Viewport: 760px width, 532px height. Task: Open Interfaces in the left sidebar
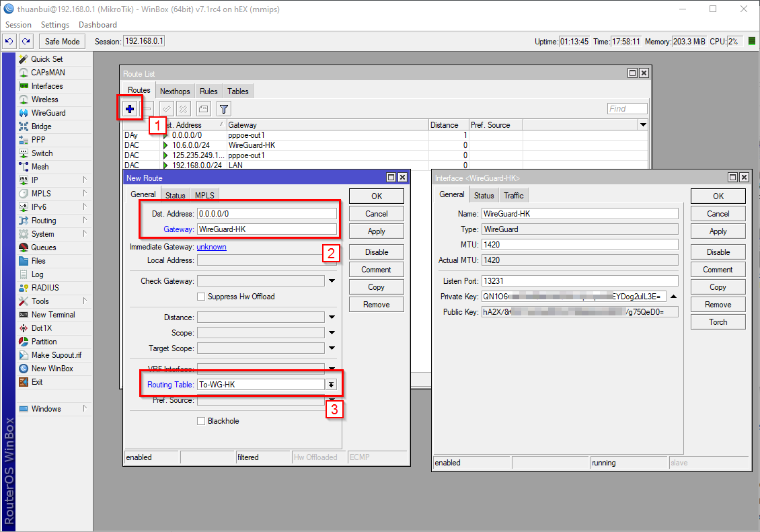(x=46, y=86)
